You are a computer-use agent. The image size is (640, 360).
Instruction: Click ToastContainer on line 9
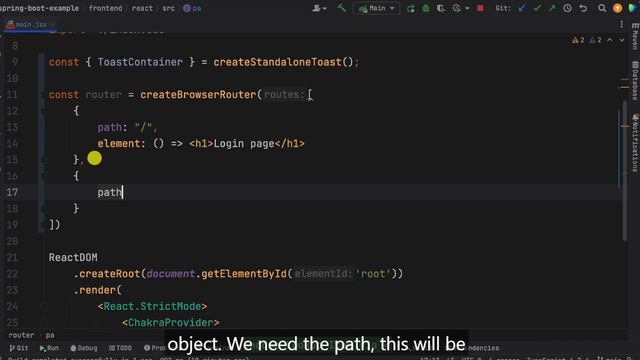(140, 62)
